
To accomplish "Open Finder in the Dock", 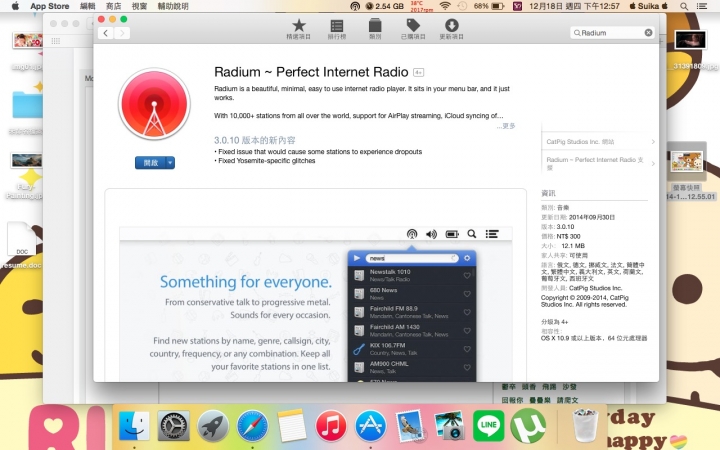I will click(134, 426).
